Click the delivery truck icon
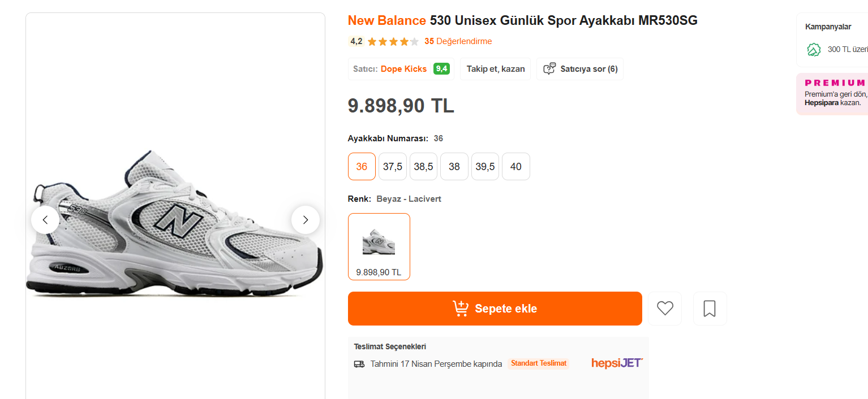Screen dimensions: 868x399 point(359,364)
